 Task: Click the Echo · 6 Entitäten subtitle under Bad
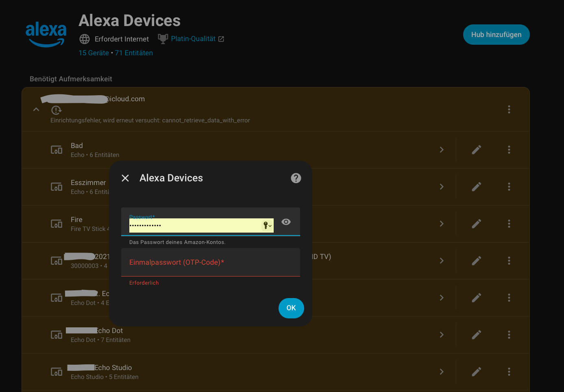(x=95, y=155)
